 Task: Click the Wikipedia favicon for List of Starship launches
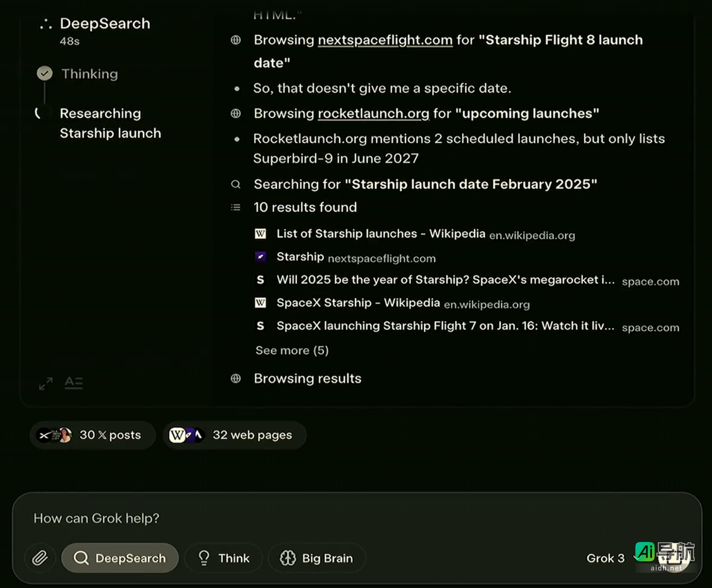tap(261, 234)
